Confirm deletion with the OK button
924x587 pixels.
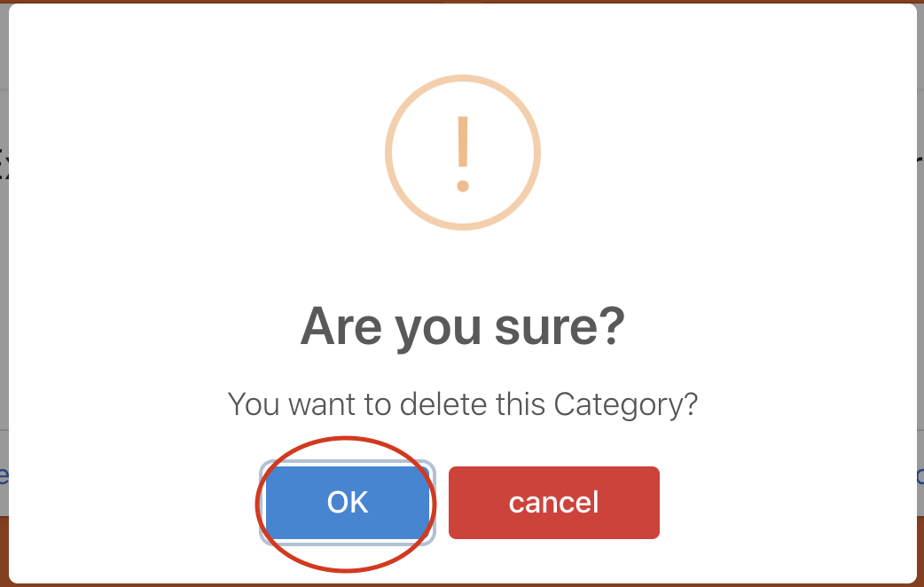coord(347,503)
